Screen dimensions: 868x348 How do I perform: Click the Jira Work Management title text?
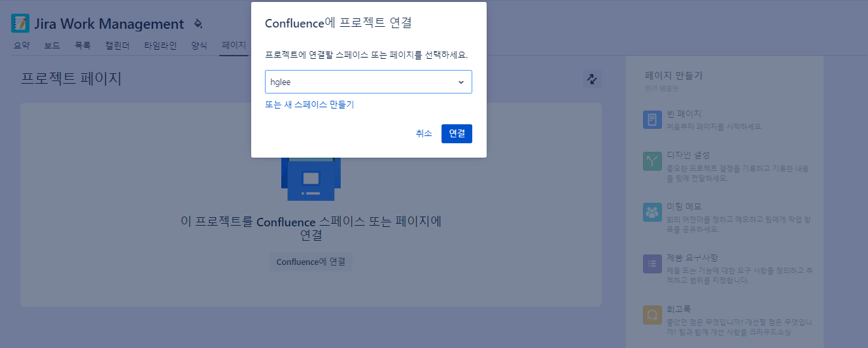tap(109, 24)
